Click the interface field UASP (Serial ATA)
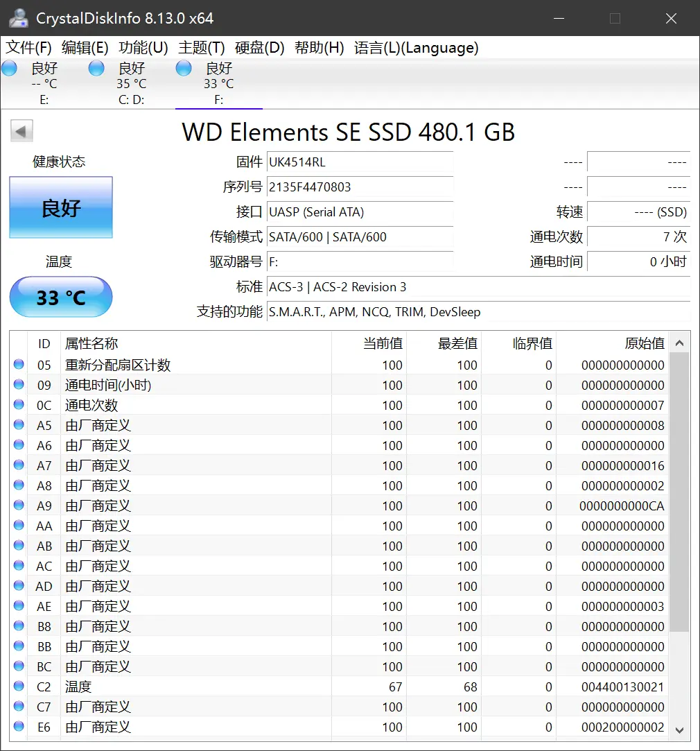Image resolution: width=700 pixels, height=751 pixels. 360,212
